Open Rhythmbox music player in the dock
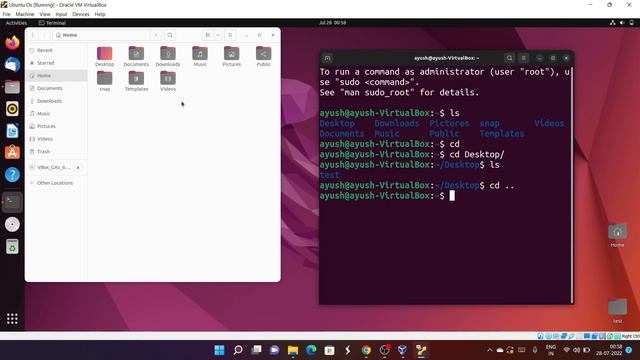Image resolution: width=640 pixels, height=360 pixels. 12,109
